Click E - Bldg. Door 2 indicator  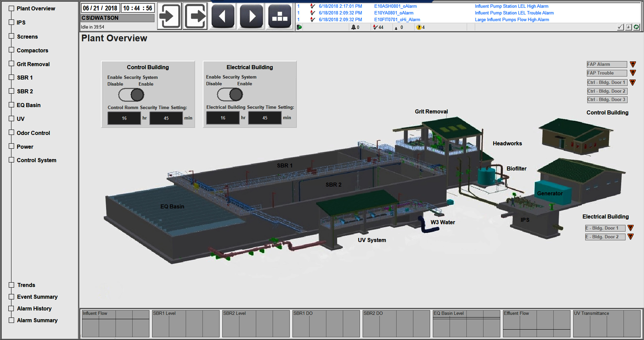(605, 237)
